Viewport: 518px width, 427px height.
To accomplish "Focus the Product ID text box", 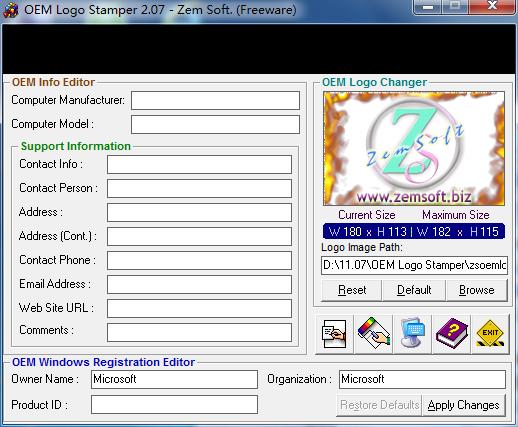I will pos(174,405).
